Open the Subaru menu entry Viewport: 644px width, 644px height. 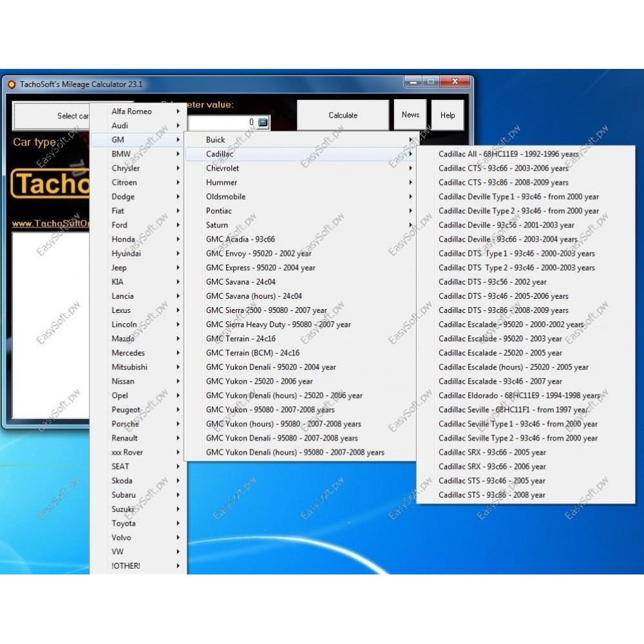(x=138, y=495)
